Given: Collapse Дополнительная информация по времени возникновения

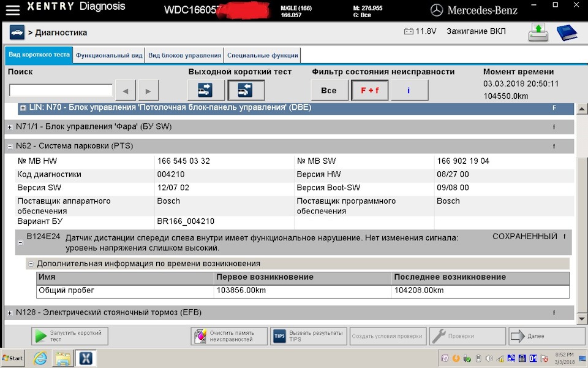Looking at the screenshot, I should [31, 264].
